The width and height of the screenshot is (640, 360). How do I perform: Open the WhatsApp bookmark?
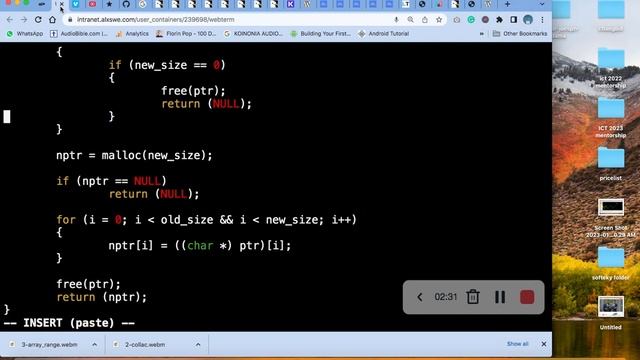(25, 33)
